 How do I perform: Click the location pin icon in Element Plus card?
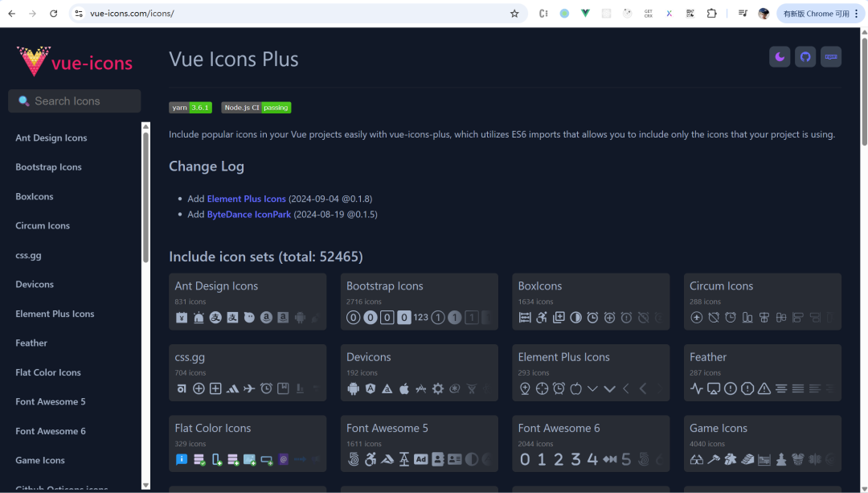click(x=525, y=388)
